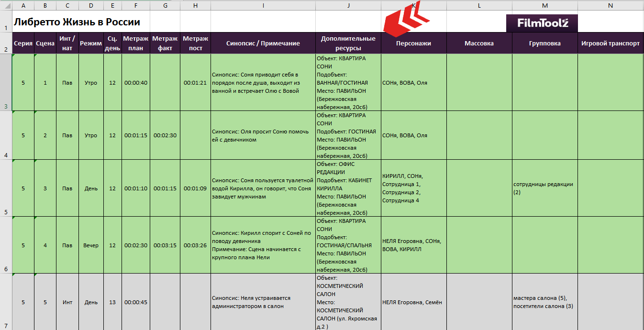Screen dimensions: 644x330
Task: Click the 'Метраж пост' header cell
Action: pyautogui.click(x=196, y=43)
